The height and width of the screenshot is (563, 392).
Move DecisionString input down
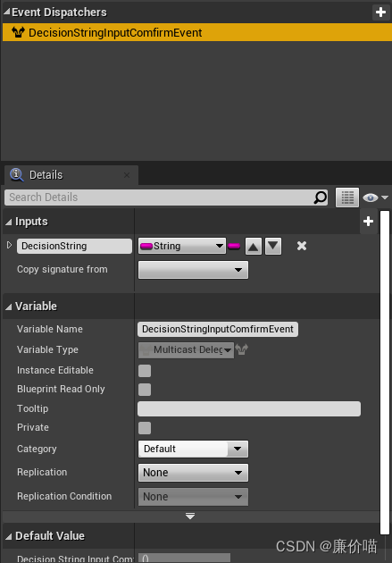[x=273, y=247]
